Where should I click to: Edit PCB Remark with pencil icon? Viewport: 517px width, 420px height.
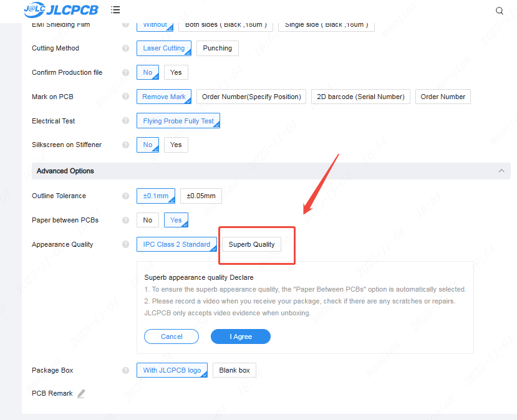pos(81,394)
